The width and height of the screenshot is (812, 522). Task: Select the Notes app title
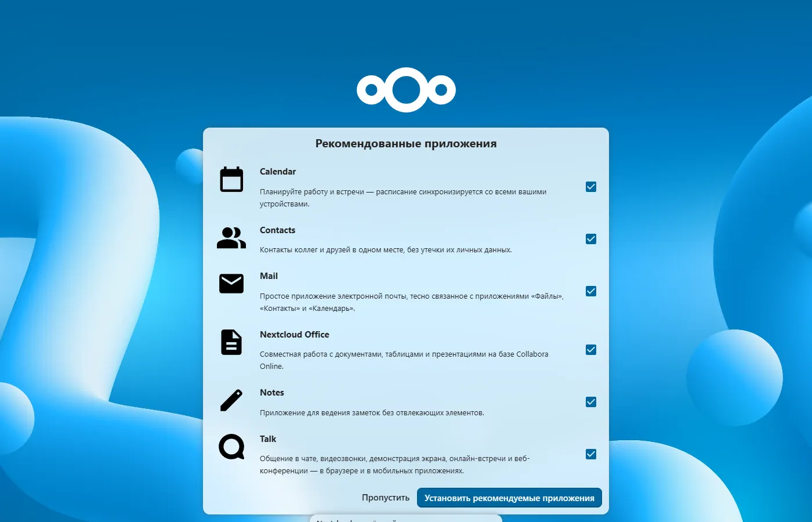click(x=272, y=393)
